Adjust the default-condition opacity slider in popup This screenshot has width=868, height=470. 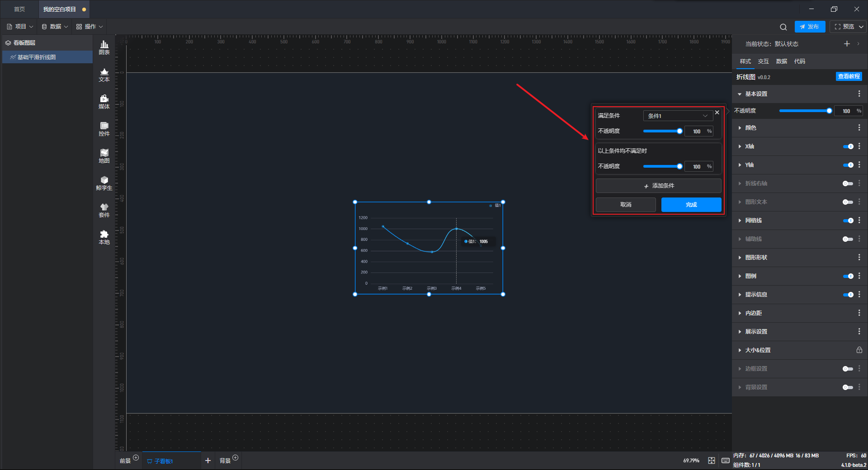663,166
